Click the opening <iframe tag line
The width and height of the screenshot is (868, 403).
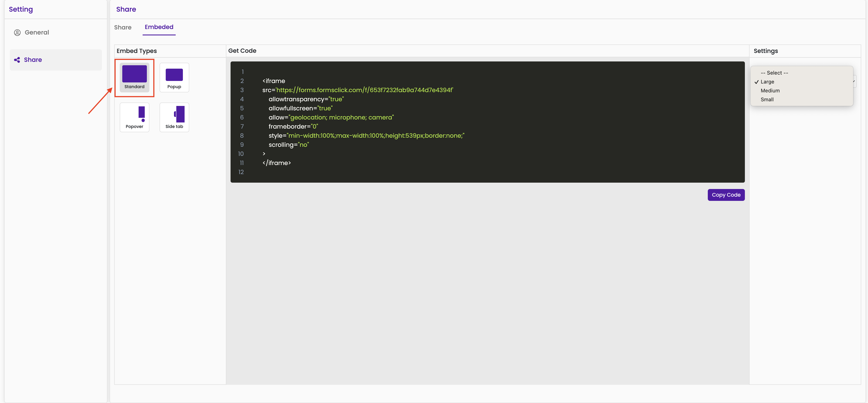click(274, 81)
